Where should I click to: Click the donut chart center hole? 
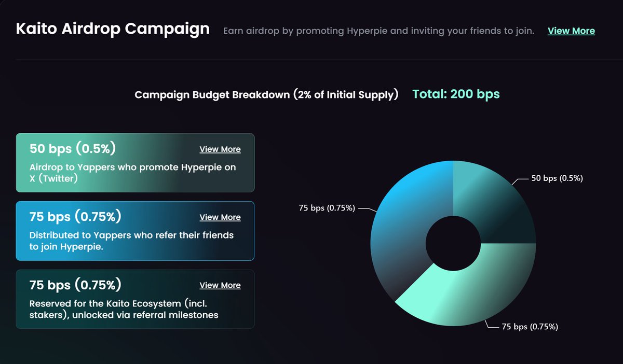point(453,244)
